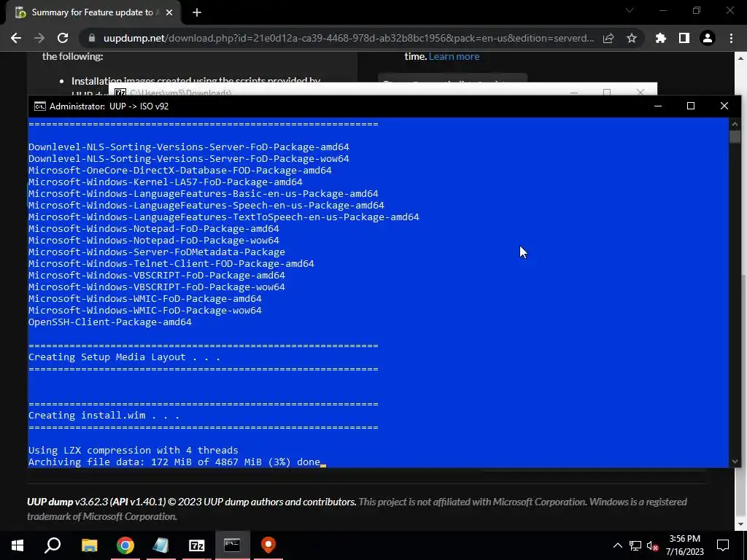Open the network status tray icon

pyautogui.click(x=635, y=545)
